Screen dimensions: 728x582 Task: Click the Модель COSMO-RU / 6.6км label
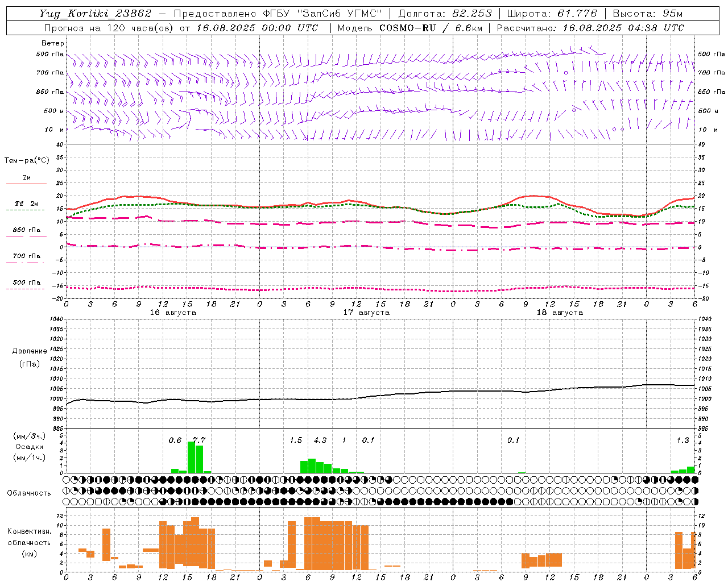pos(410,28)
